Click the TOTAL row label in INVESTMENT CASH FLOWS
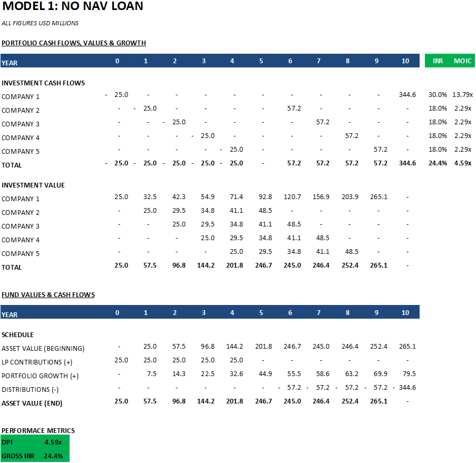Image resolution: width=476 pixels, height=463 pixels. 11,165
